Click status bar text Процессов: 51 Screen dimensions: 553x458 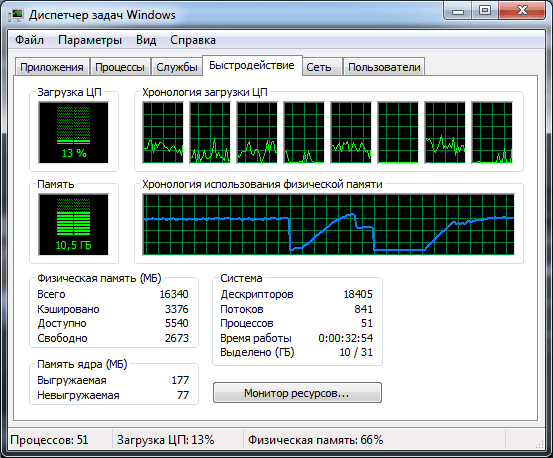tap(49, 440)
